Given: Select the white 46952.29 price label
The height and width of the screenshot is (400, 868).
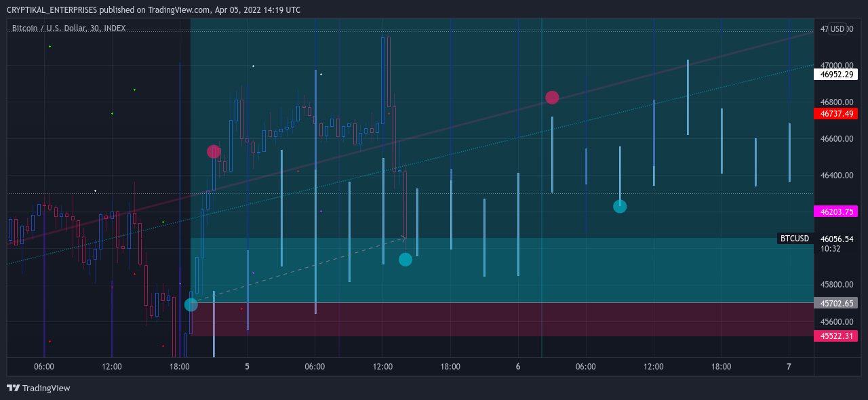Looking at the screenshot, I should (835, 75).
